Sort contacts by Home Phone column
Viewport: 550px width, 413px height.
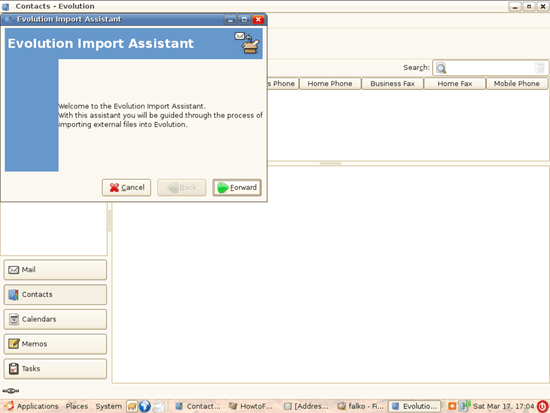(330, 84)
